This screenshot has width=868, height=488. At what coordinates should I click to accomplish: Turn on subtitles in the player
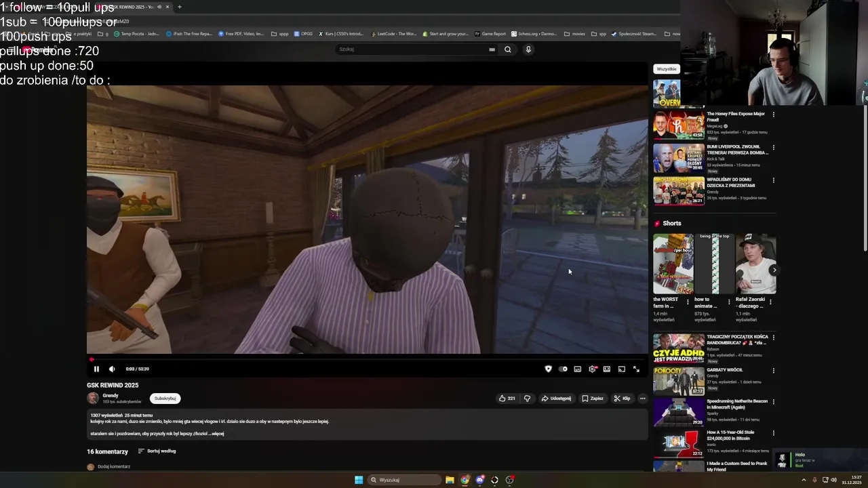(x=578, y=369)
